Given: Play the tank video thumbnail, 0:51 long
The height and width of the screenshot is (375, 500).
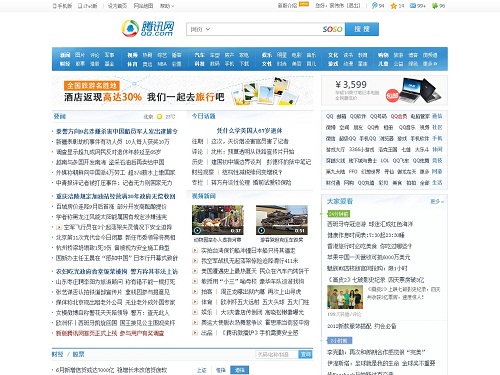Looking at the screenshot, I should [282, 220].
